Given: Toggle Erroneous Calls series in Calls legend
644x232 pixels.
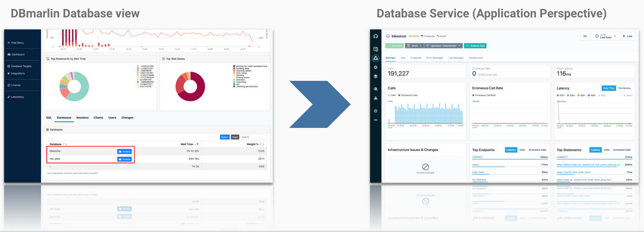Looking at the screenshot, I should (x=408, y=95).
